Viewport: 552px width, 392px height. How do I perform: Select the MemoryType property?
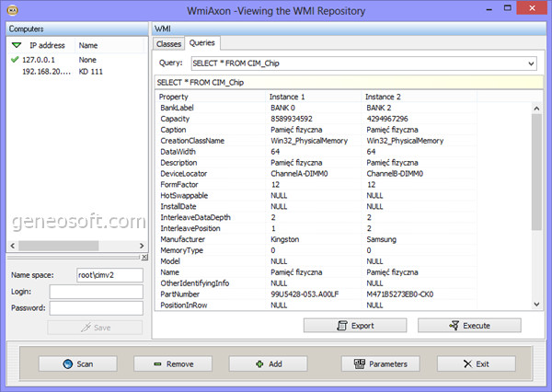point(181,250)
